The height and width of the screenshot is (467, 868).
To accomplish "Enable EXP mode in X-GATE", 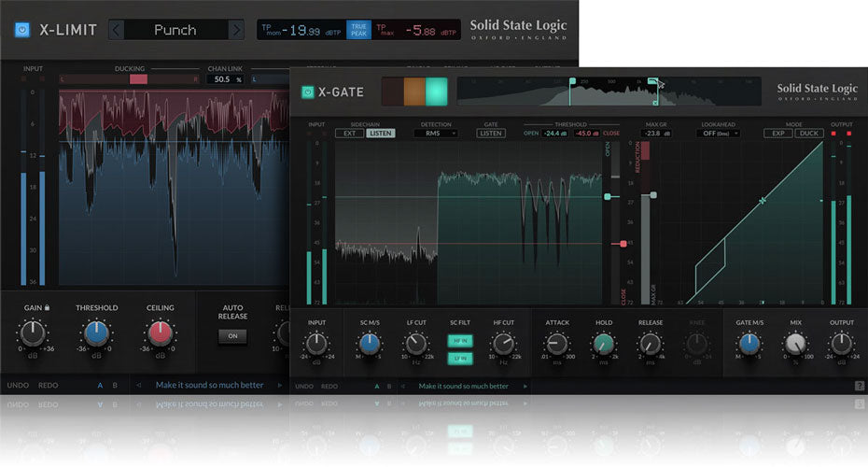I will coord(778,134).
